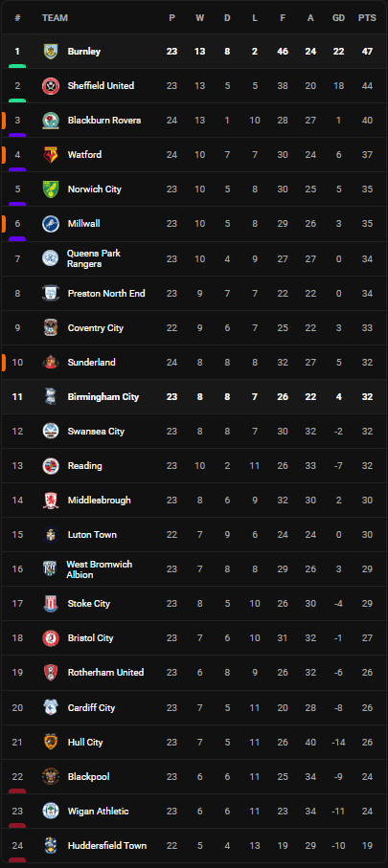Screen dimensions: 388x868
Task: Click the Stoke City club crest
Action: pyautogui.click(x=51, y=604)
